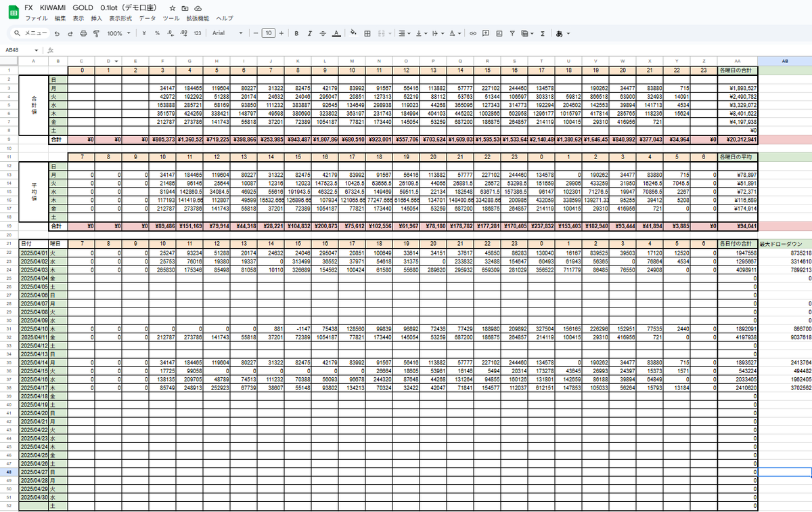812x512 pixels.
Task: Open the ファイル menu
Action: coord(36,18)
